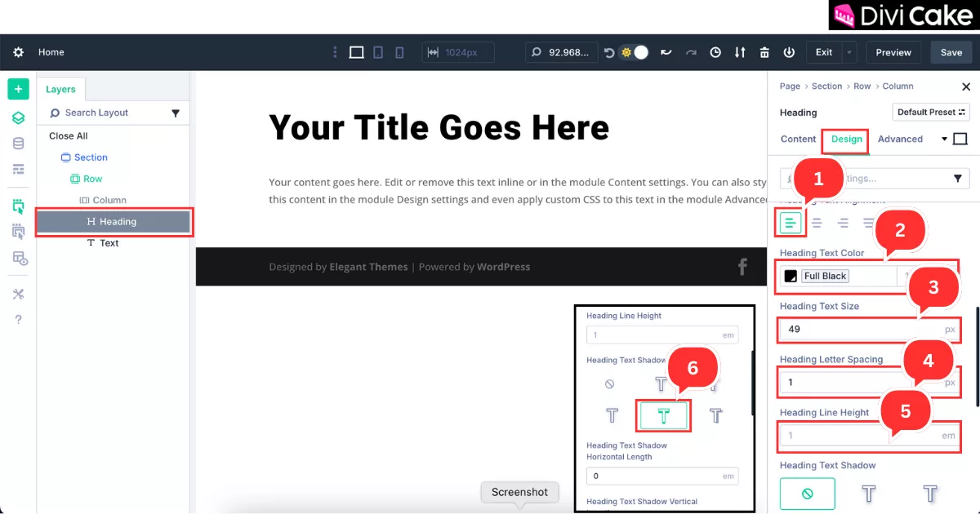The width and height of the screenshot is (980, 514).
Task: Select the green highlighted text shadow preset in inset
Action: 663,416
